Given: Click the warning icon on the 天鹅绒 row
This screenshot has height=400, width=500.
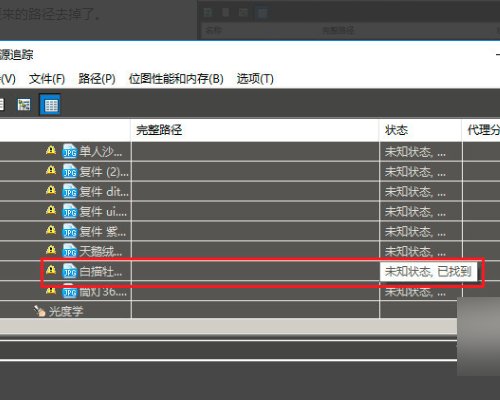Looking at the screenshot, I should tap(51, 250).
